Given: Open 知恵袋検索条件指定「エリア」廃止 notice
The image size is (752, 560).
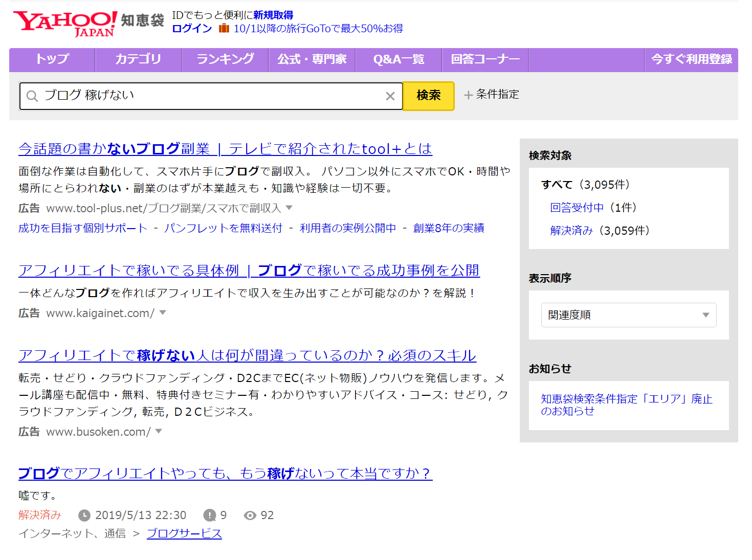Looking at the screenshot, I should 627,405.
